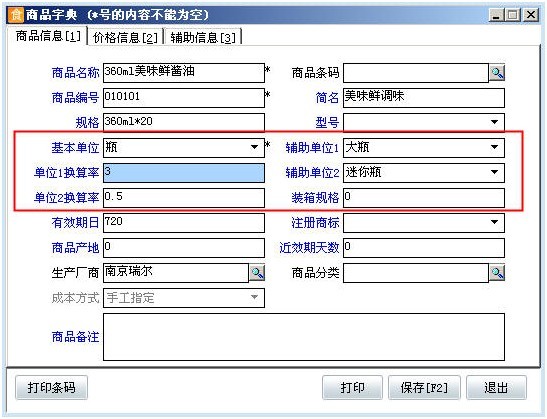Click the 退出 button
This screenshot has width=547, height=419.
coord(496,387)
